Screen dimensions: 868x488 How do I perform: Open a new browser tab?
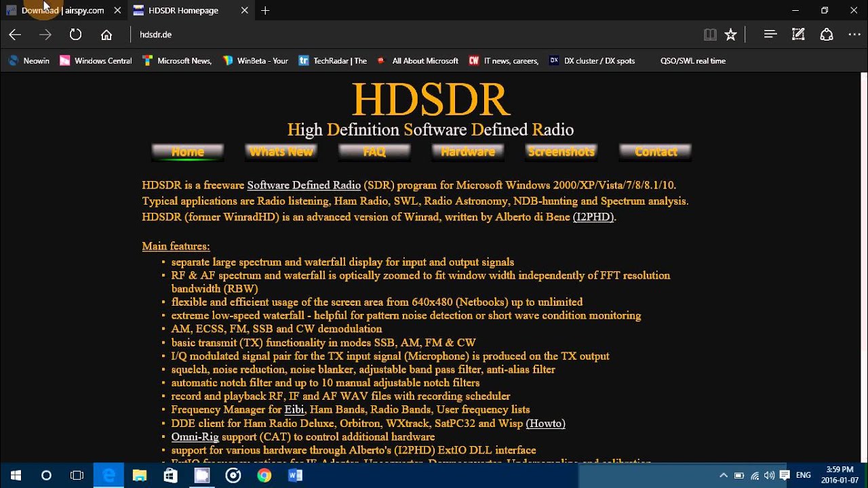tap(265, 10)
